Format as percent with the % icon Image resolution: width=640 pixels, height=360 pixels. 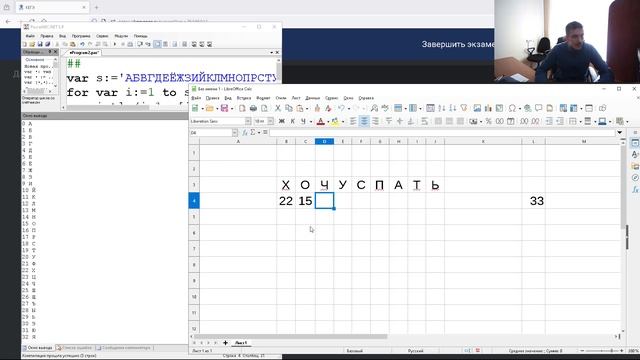(x=488, y=121)
